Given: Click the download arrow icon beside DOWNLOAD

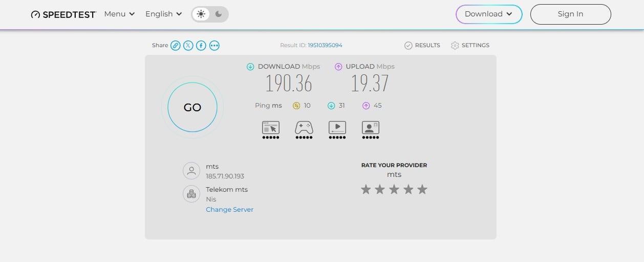Looking at the screenshot, I should coord(250,67).
